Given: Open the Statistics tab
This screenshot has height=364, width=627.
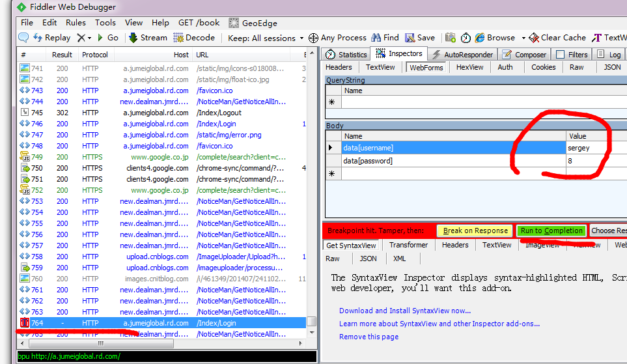Looking at the screenshot, I should (346, 55).
